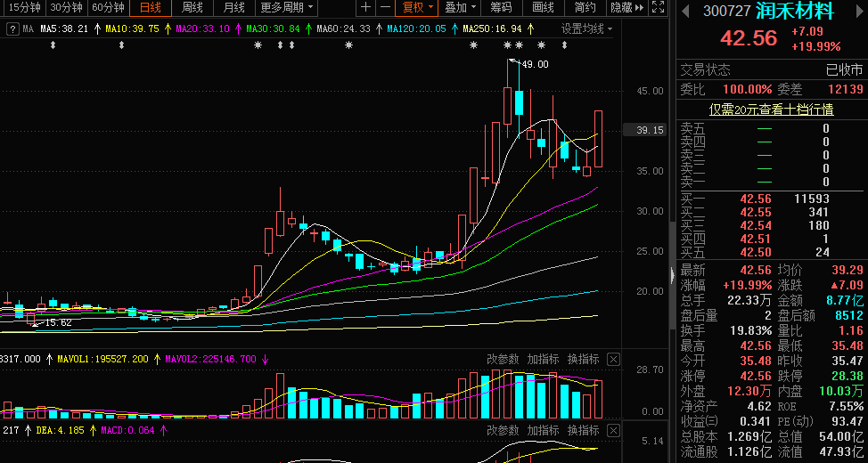Screen dimensions: 868x463
Task: Go to previous stock with left arrow
Action: (685, 12)
